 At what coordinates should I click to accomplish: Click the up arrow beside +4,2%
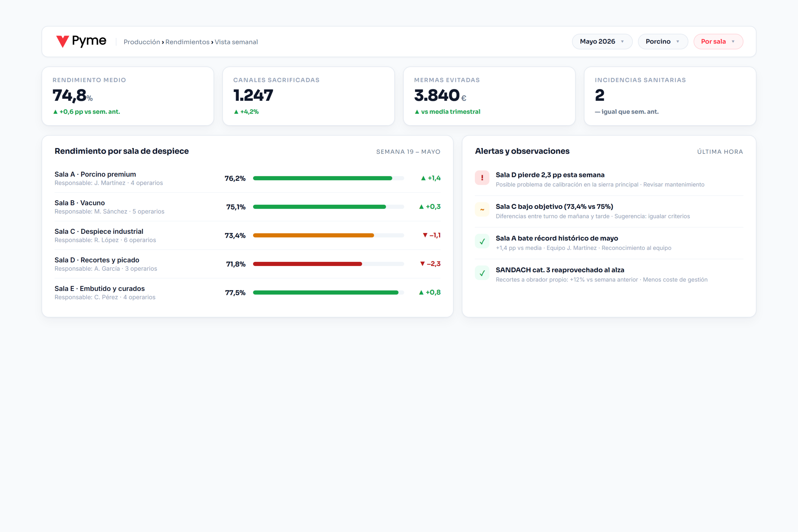236,112
